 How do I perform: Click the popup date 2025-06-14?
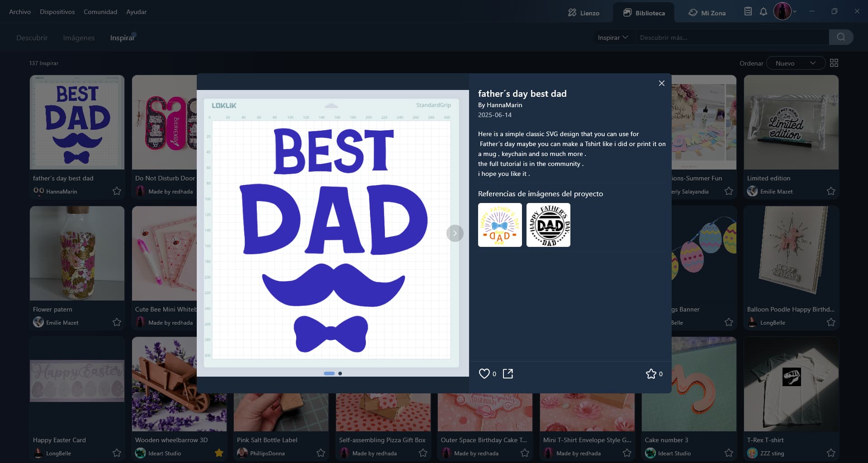click(495, 115)
